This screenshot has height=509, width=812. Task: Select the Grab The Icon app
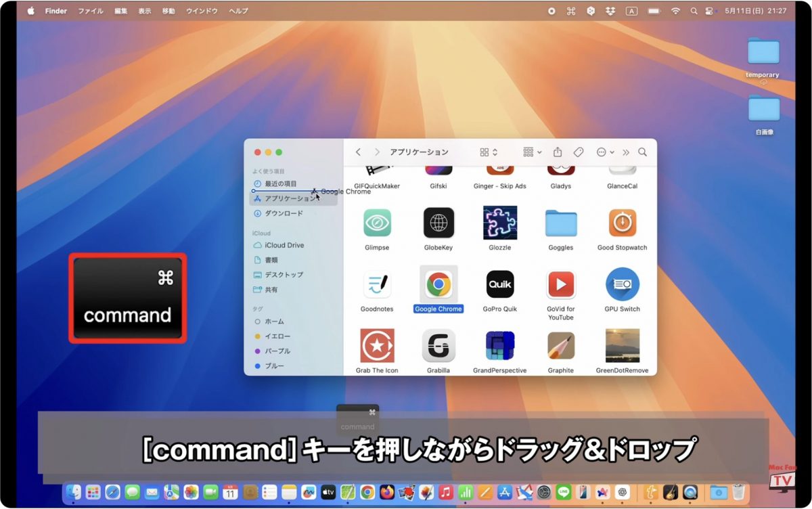pyautogui.click(x=377, y=346)
